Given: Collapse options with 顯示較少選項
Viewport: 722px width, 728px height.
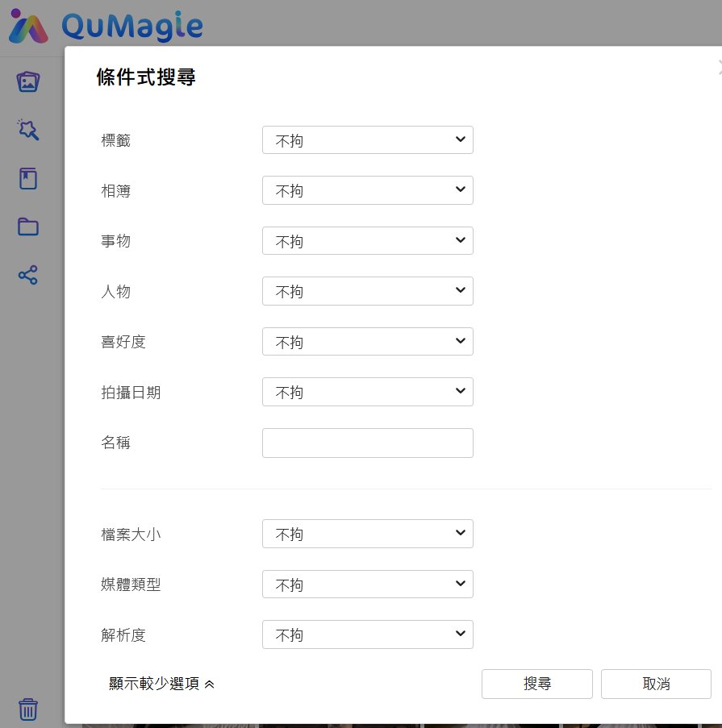Looking at the screenshot, I should [161, 684].
